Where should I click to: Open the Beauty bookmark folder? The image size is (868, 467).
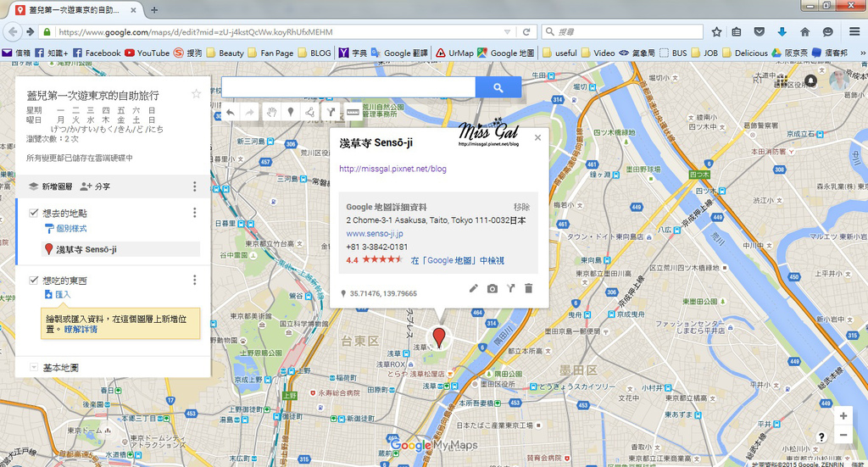coord(225,53)
